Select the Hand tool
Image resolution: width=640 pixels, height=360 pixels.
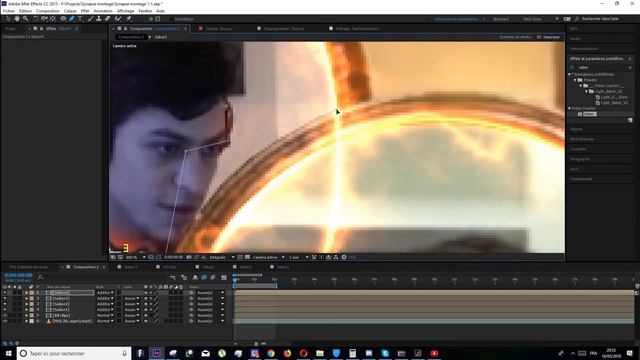(17, 19)
